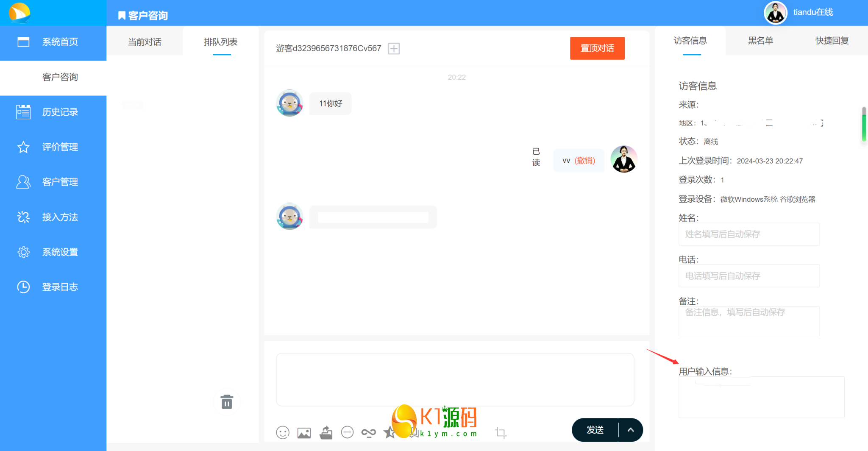Open the emoji picker in the chat toolbar
The height and width of the screenshot is (451, 868).
(x=283, y=432)
